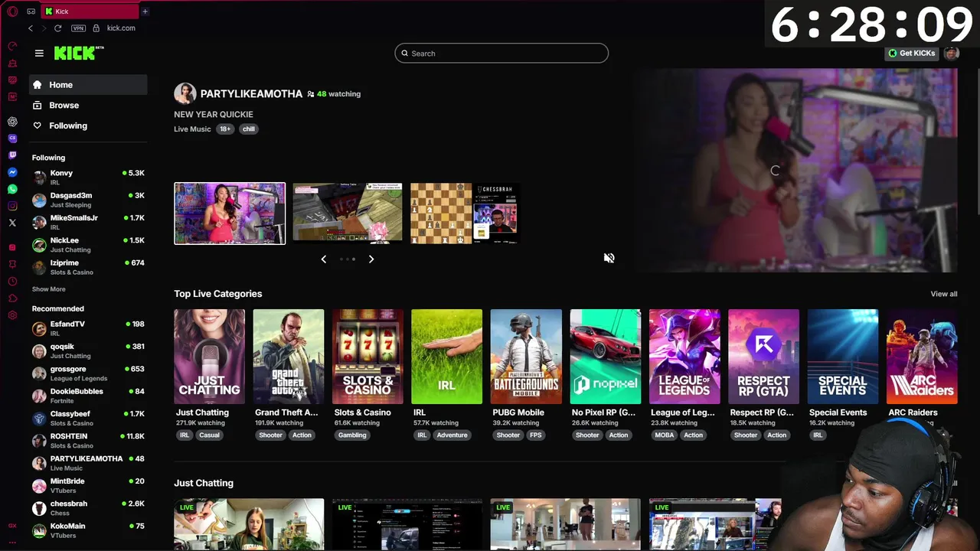This screenshot has width=980, height=551.
Task: Open Instagram in Opera sidebar
Action: pyautogui.click(x=12, y=206)
